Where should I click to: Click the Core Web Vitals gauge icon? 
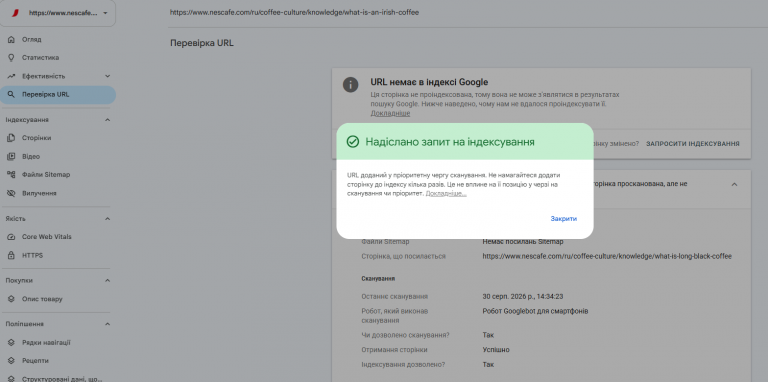pos(11,237)
